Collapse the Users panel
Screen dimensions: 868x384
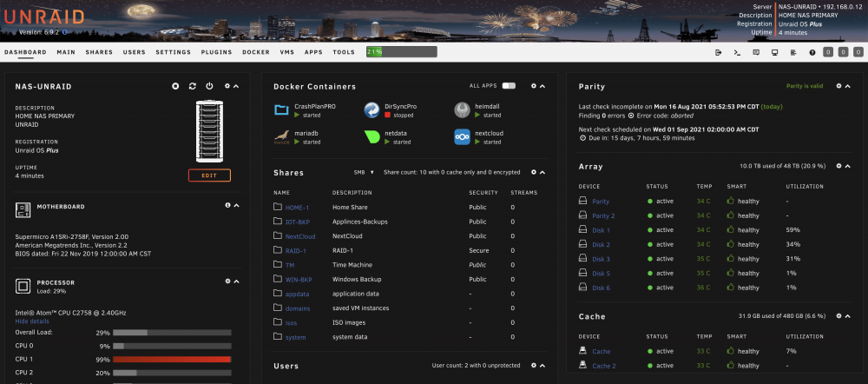coord(542,366)
